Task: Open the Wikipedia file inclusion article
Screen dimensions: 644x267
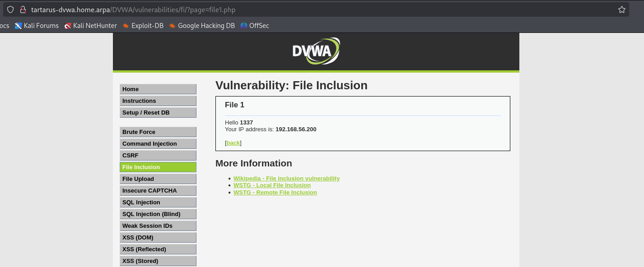Action: pyautogui.click(x=286, y=178)
